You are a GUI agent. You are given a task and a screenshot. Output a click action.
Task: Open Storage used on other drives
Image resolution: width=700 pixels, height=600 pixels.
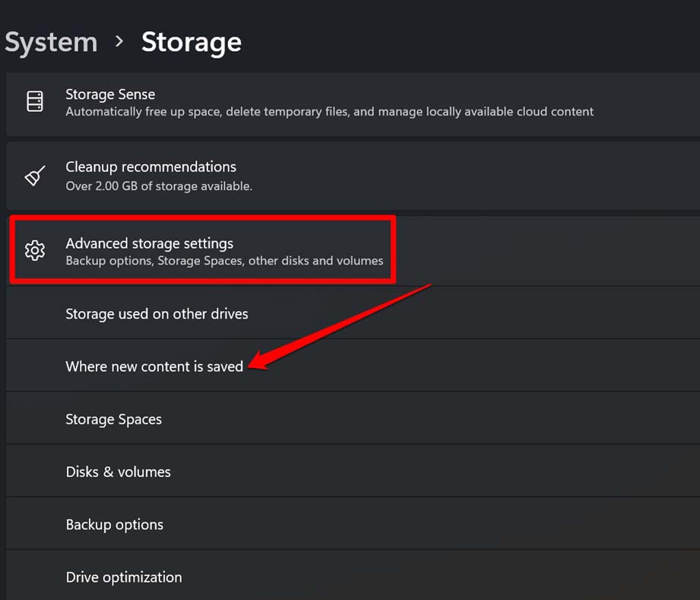click(157, 313)
